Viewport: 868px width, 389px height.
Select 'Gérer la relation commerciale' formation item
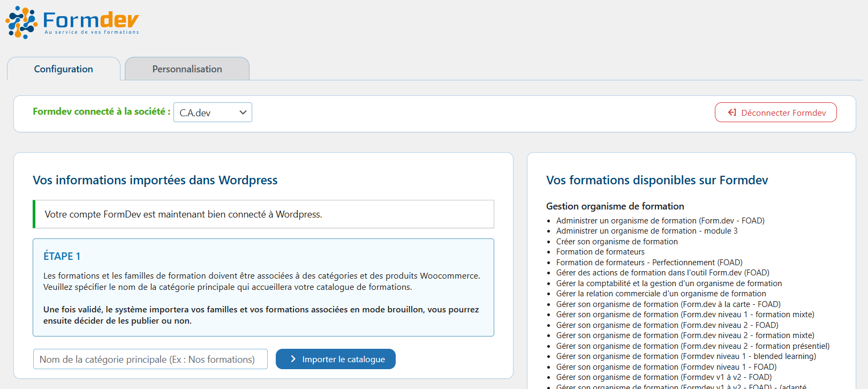[x=661, y=294]
